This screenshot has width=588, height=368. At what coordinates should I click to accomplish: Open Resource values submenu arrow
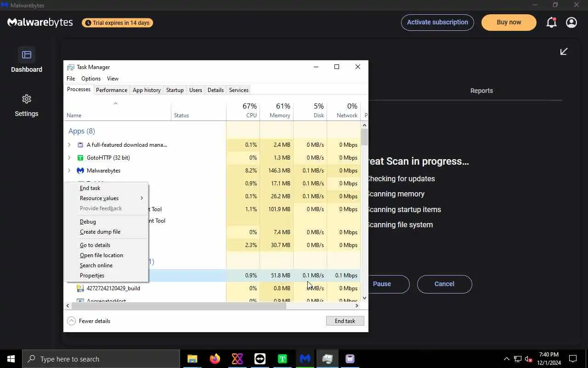tap(141, 198)
